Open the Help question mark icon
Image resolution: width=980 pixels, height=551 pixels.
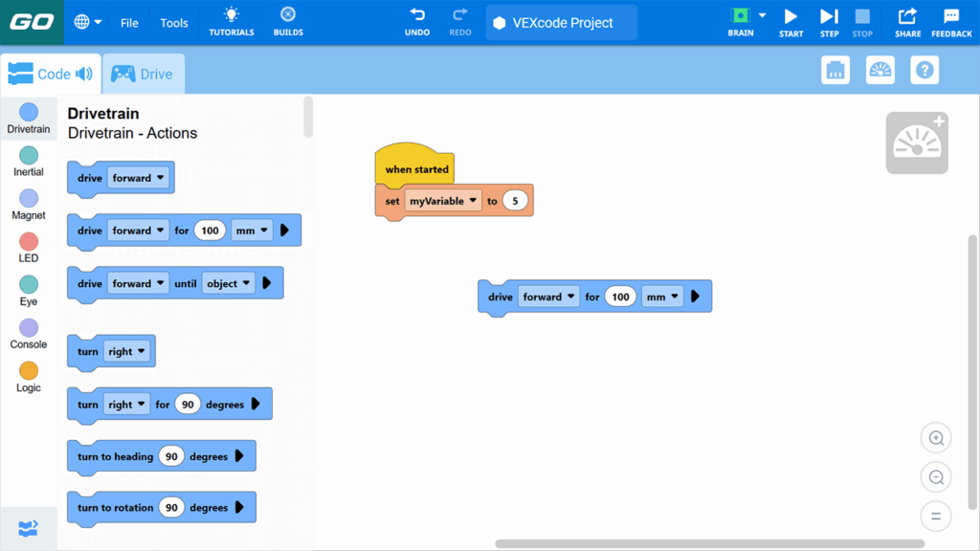924,70
